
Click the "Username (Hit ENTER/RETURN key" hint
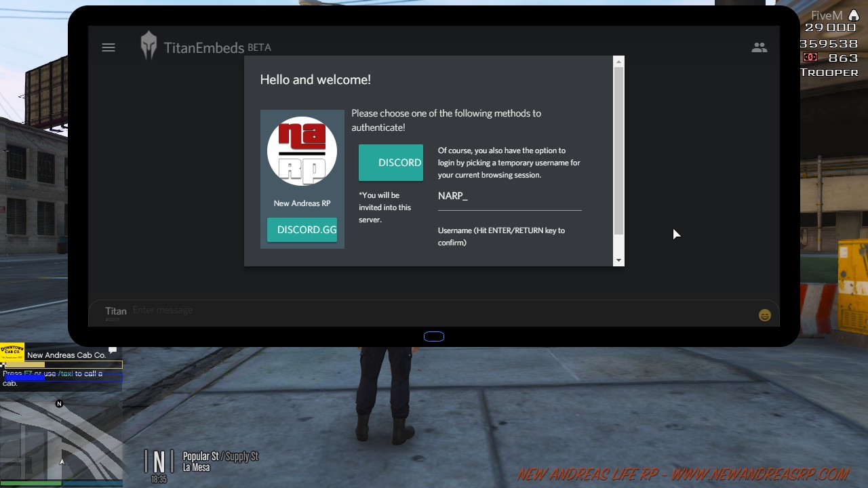(x=501, y=237)
